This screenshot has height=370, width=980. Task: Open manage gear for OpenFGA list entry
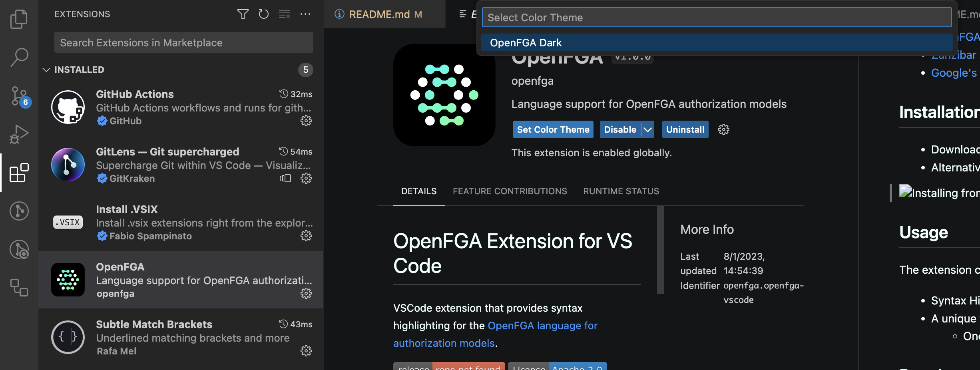coord(306,293)
